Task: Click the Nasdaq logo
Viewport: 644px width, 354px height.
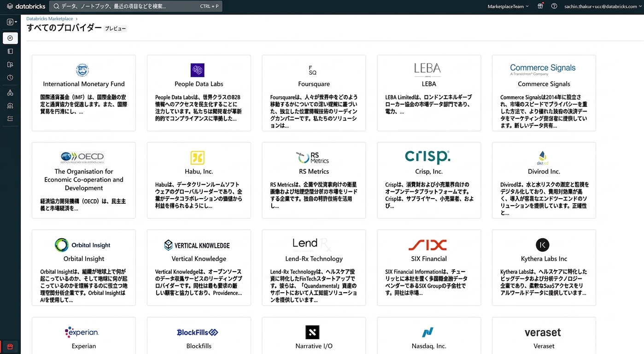Action: tap(428, 332)
